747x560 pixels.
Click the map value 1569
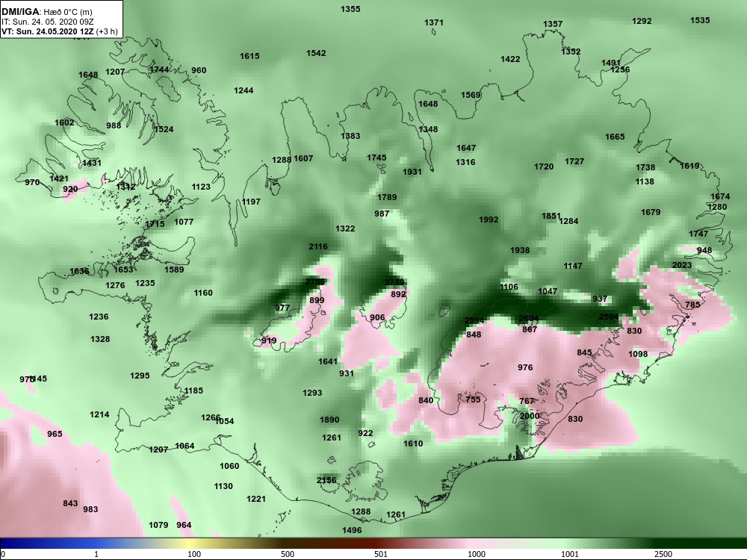point(471,95)
